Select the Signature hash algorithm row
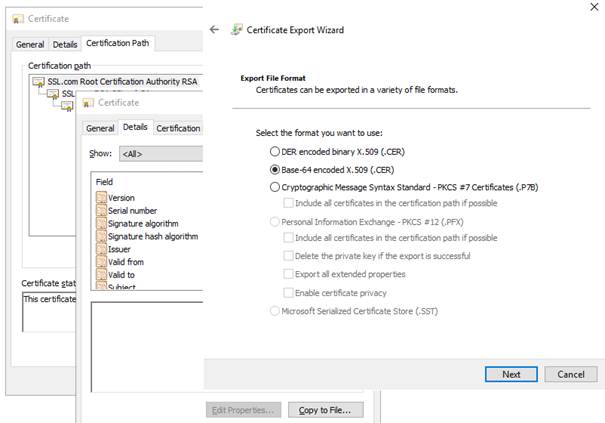The image size is (605, 423). click(153, 237)
